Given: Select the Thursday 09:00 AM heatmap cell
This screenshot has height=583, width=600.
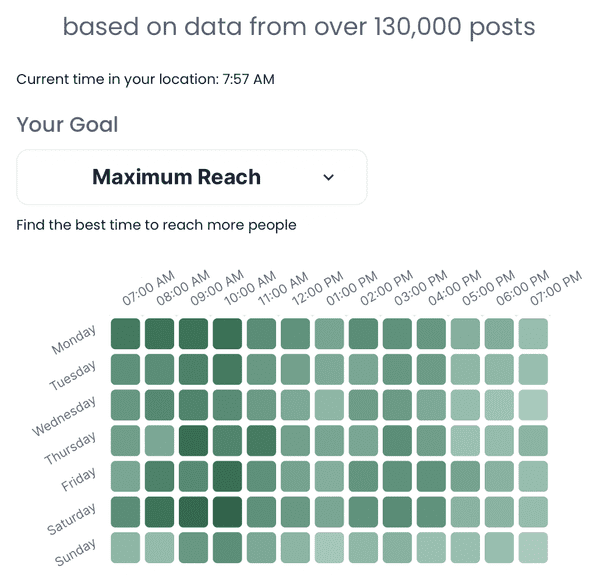Looking at the screenshot, I should [193, 440].
